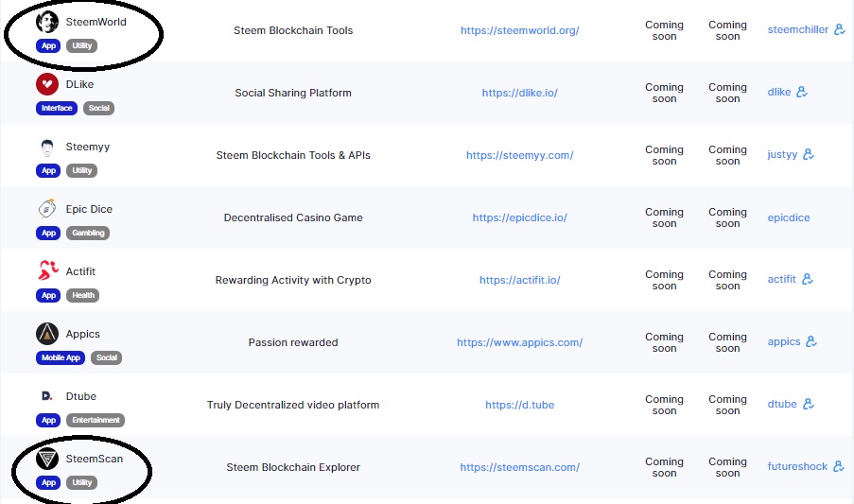The height and width of the screenshot is (504, 854).
Task: Go to the https://d.tube link
Action: [519, 405]
